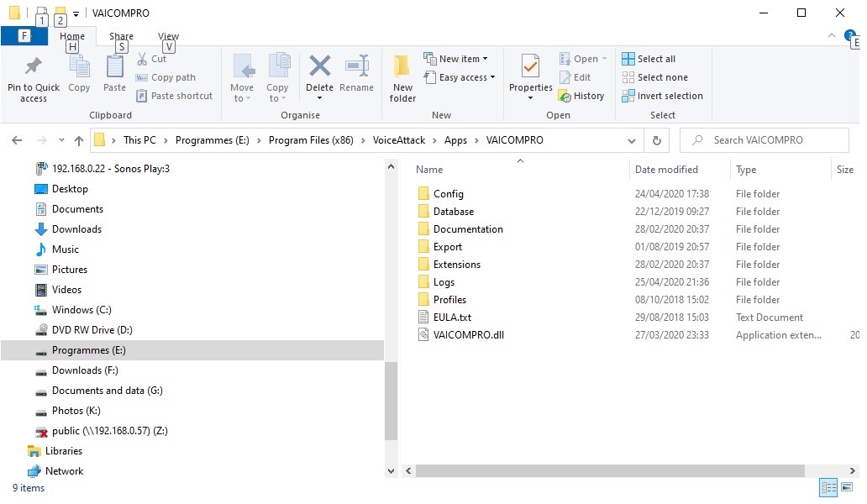Open file History from ribbon
The image size is (867, 504).
[581, 96]
